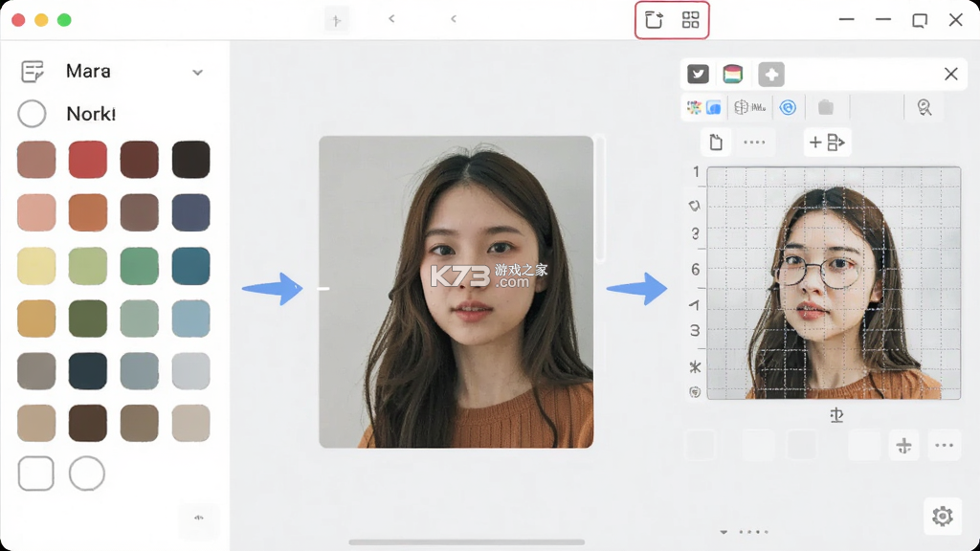Click the plus button below the grid preview
This screenshot has height=551, width=980.
point(903,446)
